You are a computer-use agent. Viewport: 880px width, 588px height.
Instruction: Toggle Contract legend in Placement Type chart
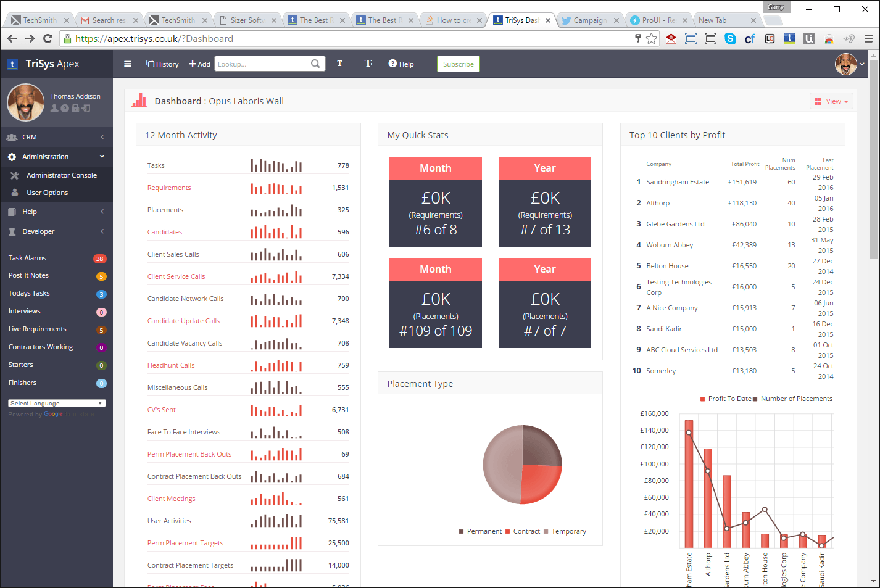pyautogui.click(x=522, y=531)
